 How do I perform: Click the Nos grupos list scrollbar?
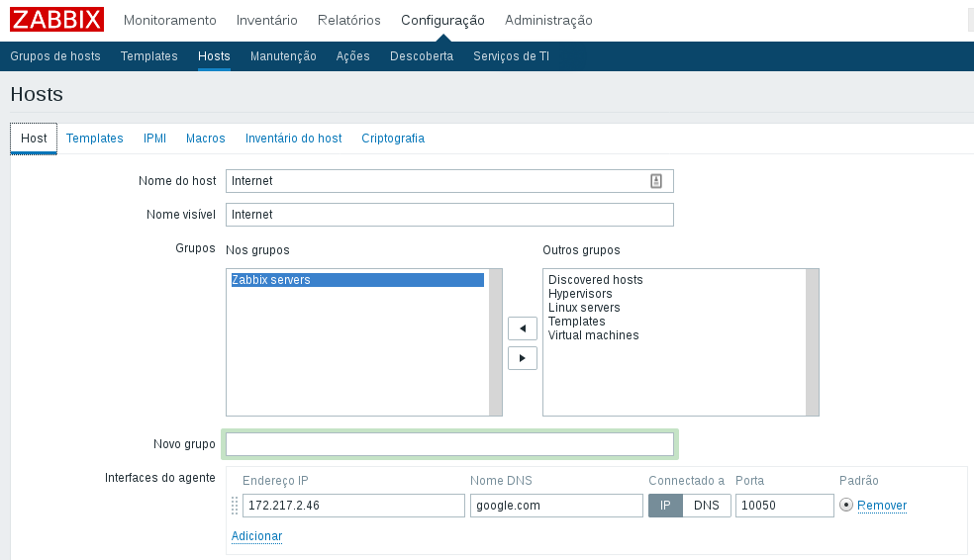point(496,341)
